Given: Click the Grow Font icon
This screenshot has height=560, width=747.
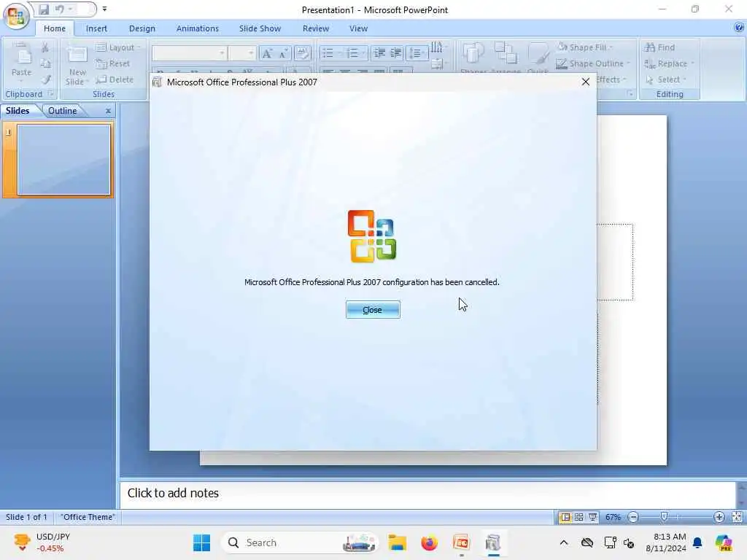Looking at the screenshot, I should [267, 52].
